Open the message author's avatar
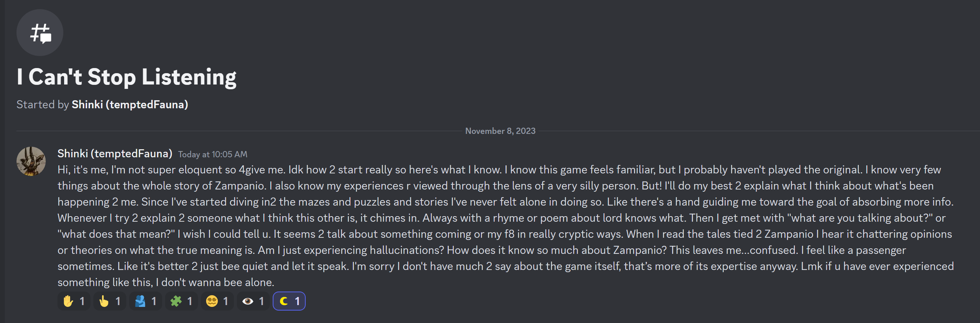Viewport: 980px width, 323px height. coord(31,162)
